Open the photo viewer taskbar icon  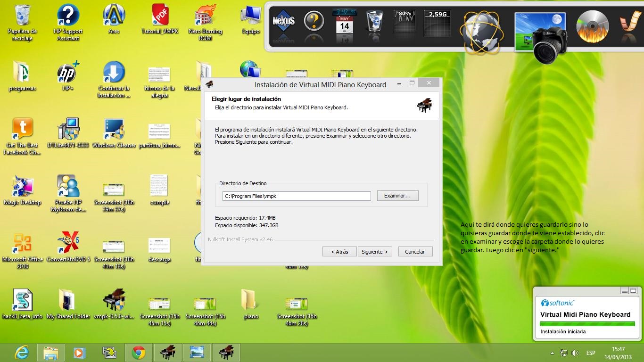coord(197,353)
